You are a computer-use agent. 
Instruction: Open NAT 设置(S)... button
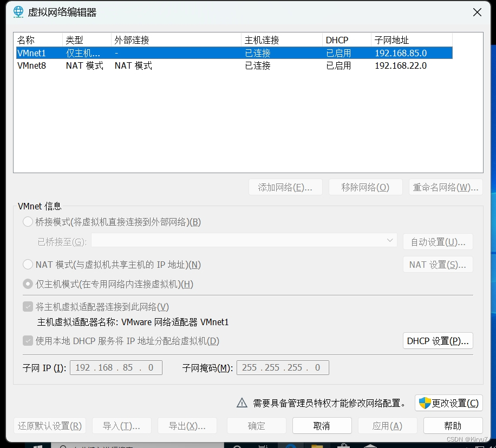pos(438,265)
